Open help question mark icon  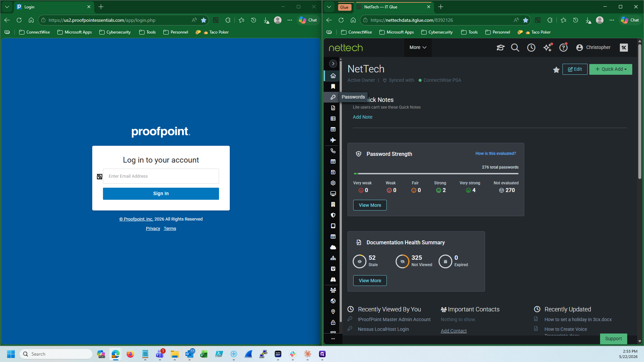coord(563,48)
